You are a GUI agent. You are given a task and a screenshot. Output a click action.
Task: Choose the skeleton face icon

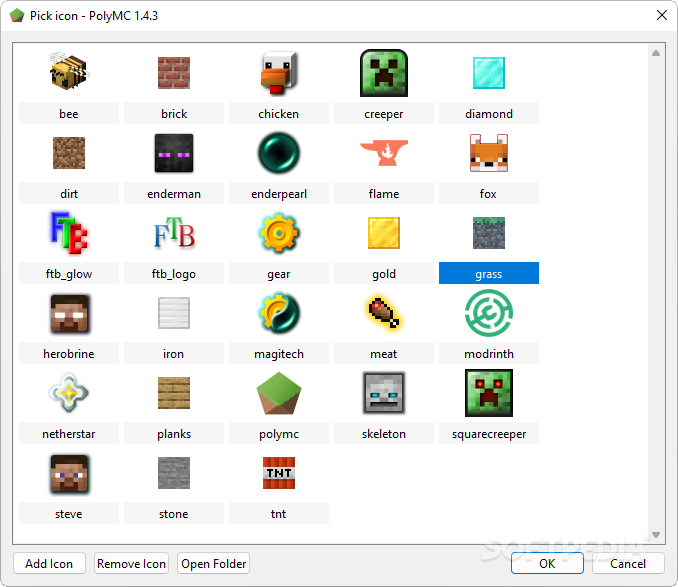[x=384, y=393]
